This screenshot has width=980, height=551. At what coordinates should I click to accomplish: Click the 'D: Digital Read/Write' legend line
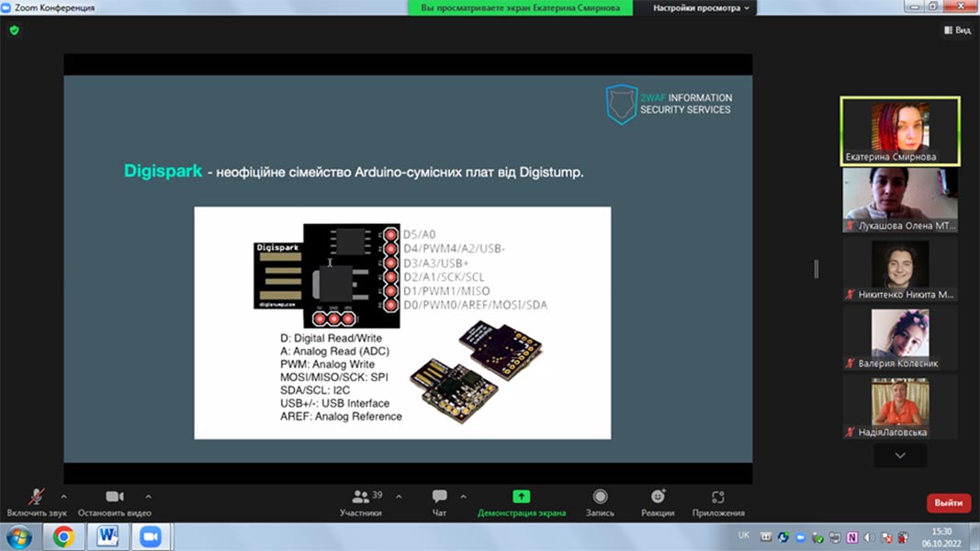coord(331,338)
